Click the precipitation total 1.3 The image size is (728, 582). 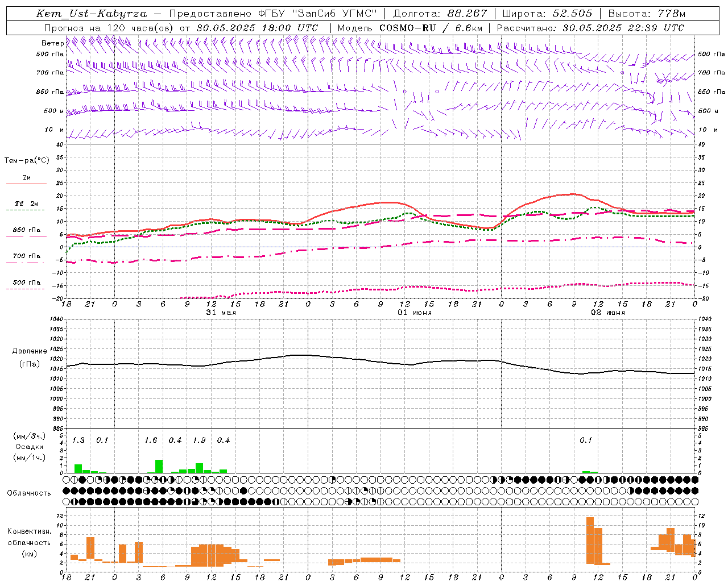[x=78, y=440]
